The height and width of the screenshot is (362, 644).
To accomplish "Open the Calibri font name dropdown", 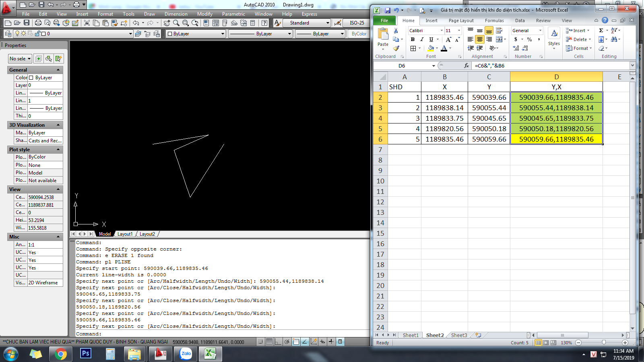I will pyautogui.click(x=442, y=31).
